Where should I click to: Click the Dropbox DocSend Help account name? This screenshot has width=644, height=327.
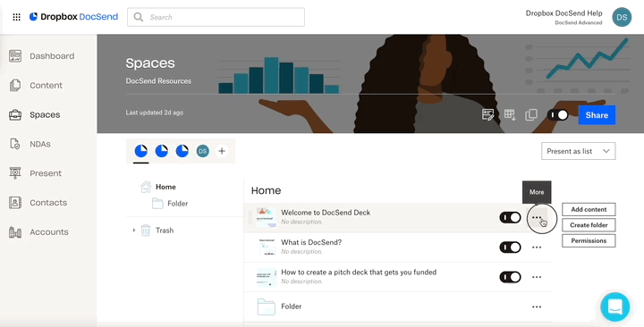(563, 13)
